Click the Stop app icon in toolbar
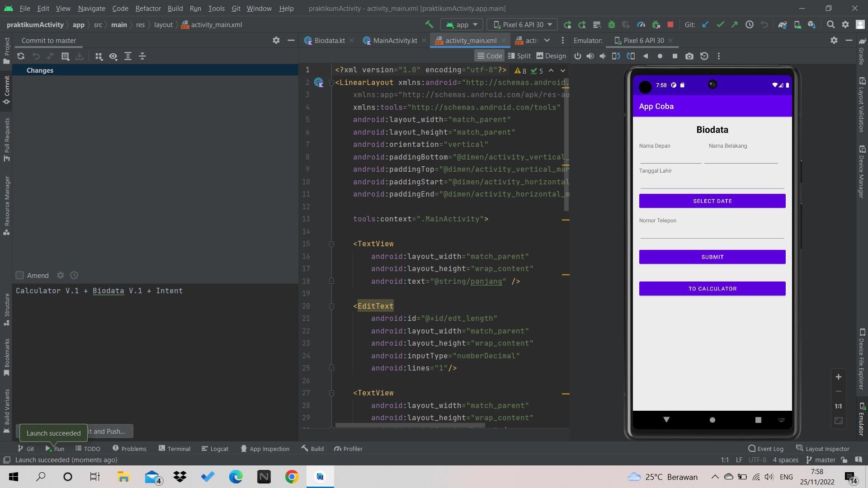 pyautogui.click(x=670, y=25)
